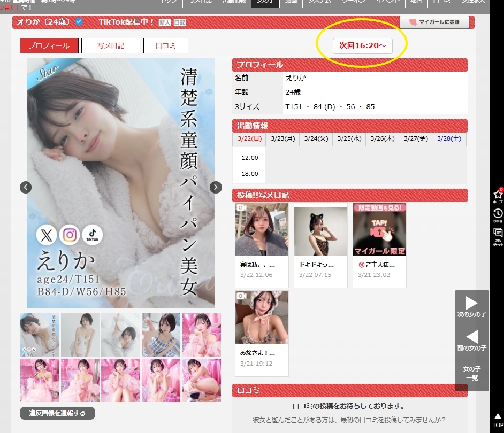Select third bottom-row pink thumbnail

click(120, 380)
